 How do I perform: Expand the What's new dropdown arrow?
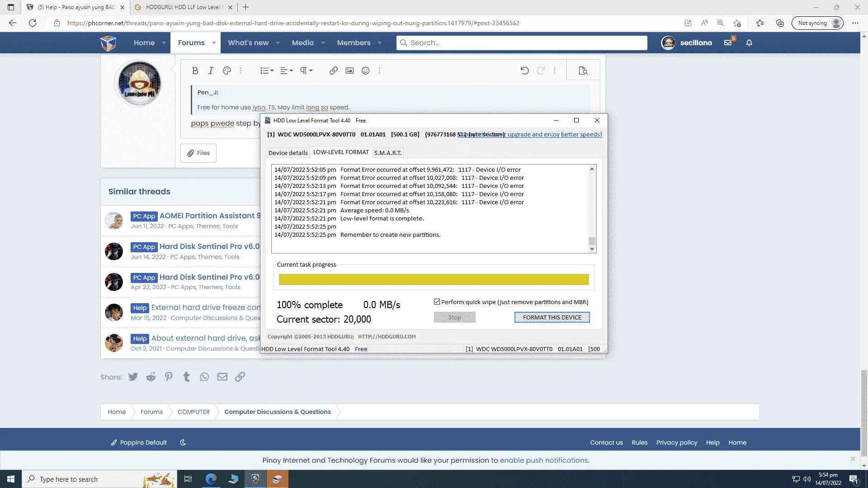[x=278, y=43]
